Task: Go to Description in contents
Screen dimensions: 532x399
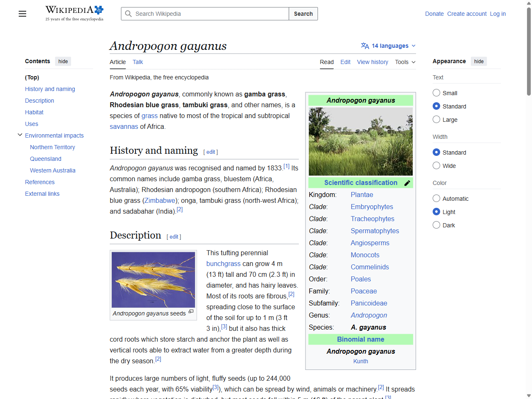Action: (x=39, y=101)
